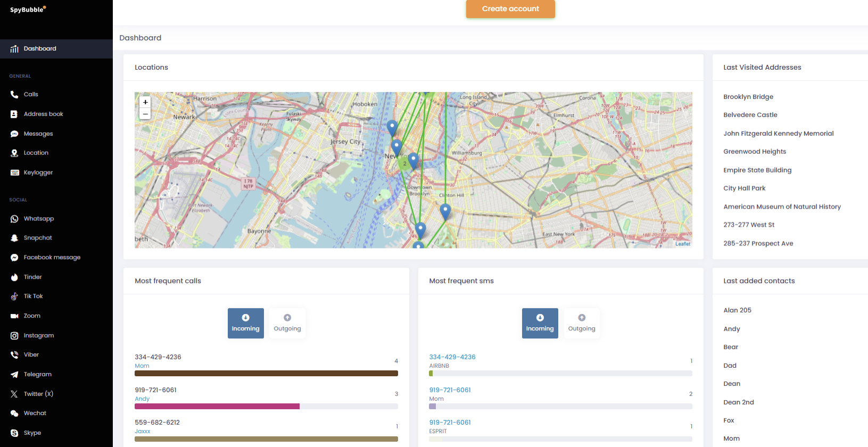
Task: Click the Zoom camera icon
Action: (x=14, y=316)
